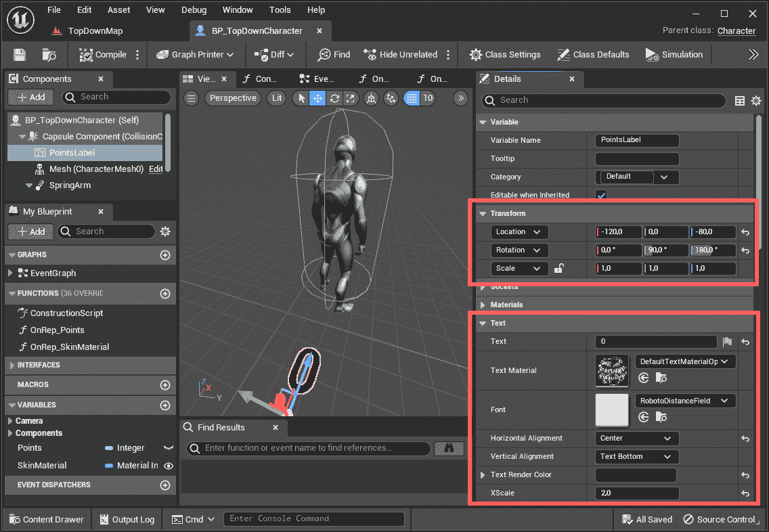The width and height of the screenshot is (769, 532).
Task: Click the Components panel search field
Action: click(x=116, y=97)
